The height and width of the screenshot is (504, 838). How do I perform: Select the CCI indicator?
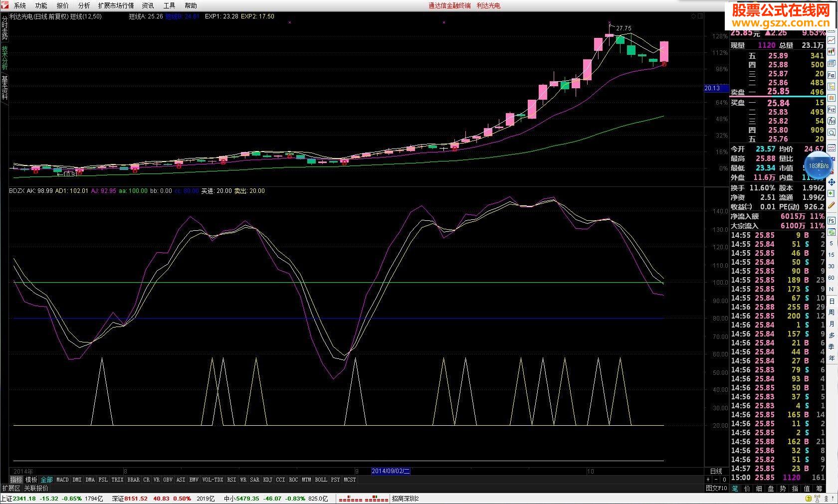coord(280,480)
